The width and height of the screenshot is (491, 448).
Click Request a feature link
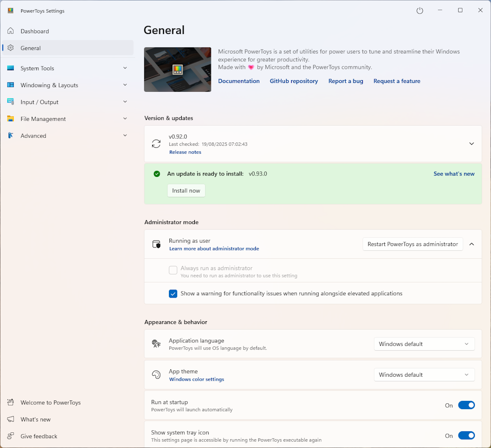[397, 81]
